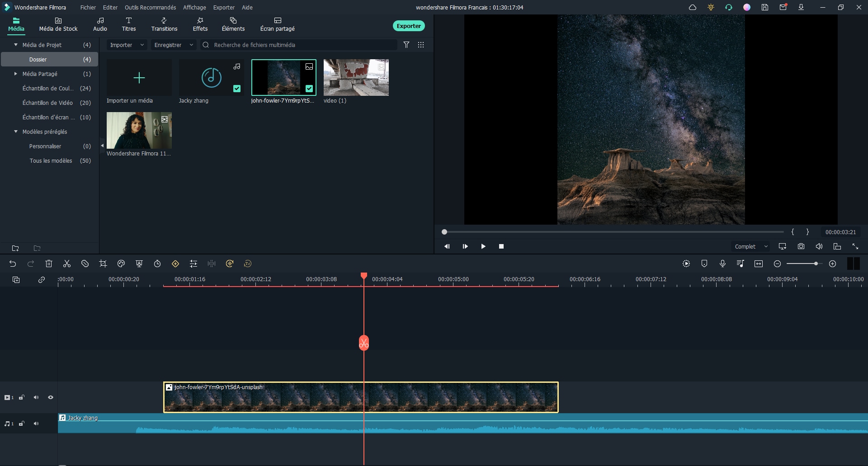Collapse the Média de Projet tree

(x=16, y=45)
